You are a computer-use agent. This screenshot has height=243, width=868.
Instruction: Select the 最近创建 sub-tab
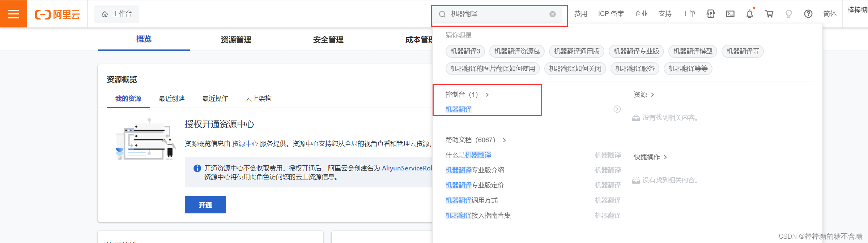172,99
